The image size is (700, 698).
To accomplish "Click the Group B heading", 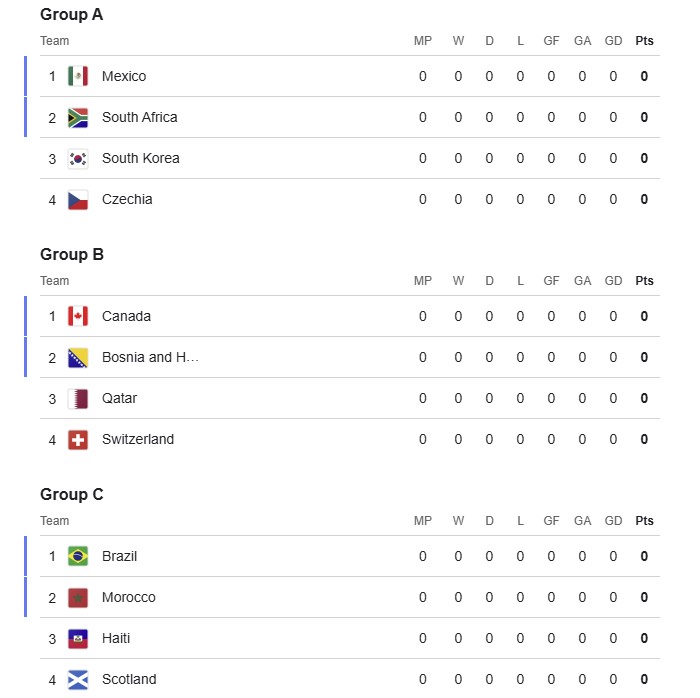I will (x=71, y=254).
